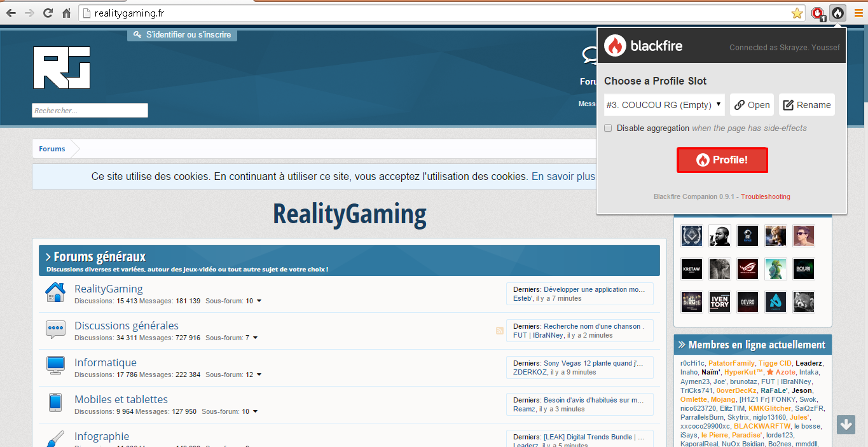Open the KRETAW member avatar
The image size is (868, 447).
(x=692, y=269)
